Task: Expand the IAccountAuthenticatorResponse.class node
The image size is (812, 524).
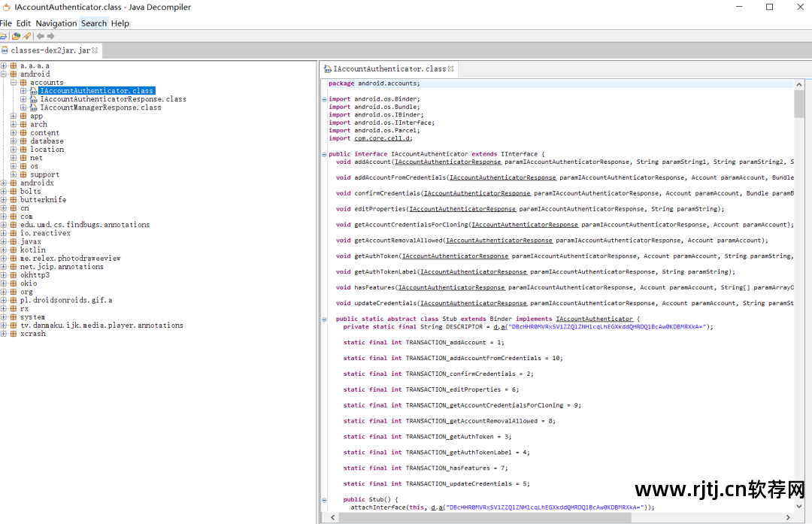Action: click(x=23, y=99)
